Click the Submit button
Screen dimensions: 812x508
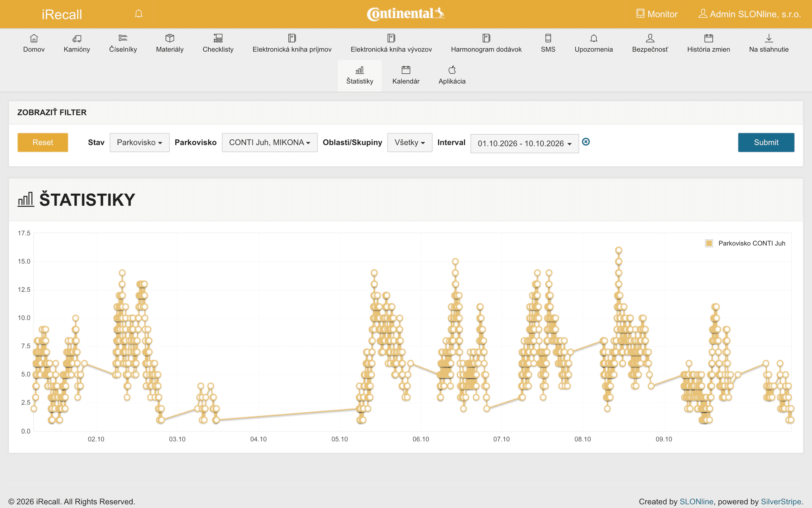pos(766,143)
